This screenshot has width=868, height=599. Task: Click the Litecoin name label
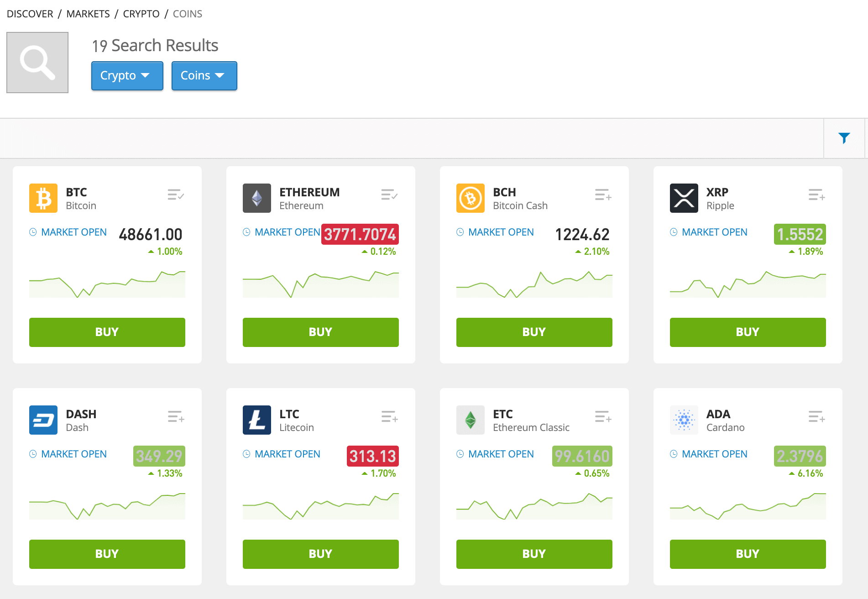pyautogui.click(x=297, y=428)
